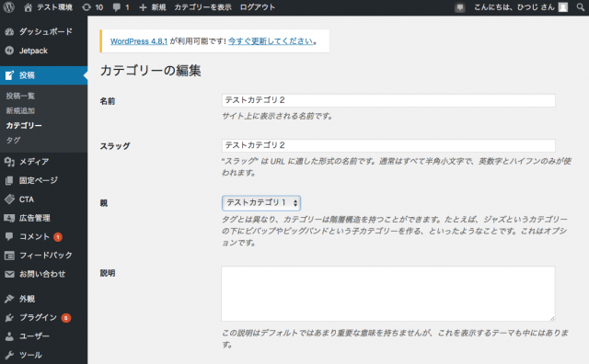Open the home icon for テスト環境
Screen dimensions: 589x364
click(28, 7)
